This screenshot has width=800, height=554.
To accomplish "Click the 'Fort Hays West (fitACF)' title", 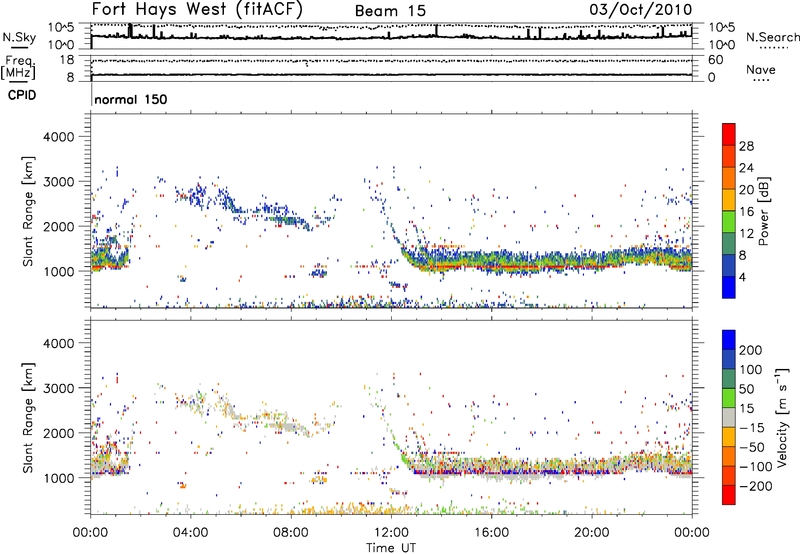I will (197, 10).
